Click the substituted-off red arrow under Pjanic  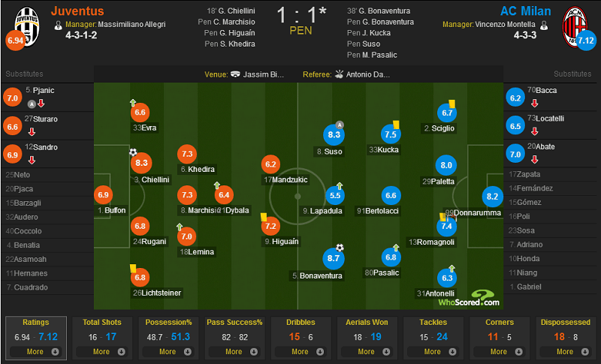point(41,104)
